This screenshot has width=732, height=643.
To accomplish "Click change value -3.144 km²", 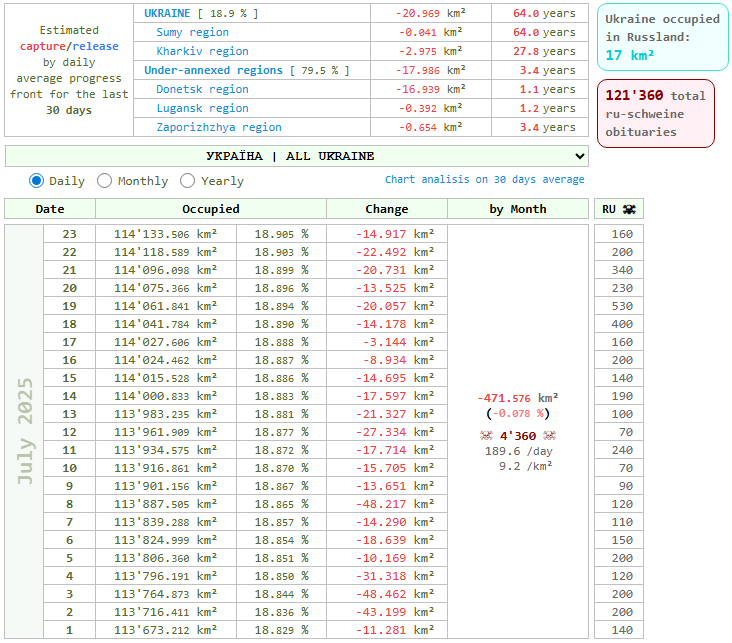I will pyautogui.click(x=399, y=342).
